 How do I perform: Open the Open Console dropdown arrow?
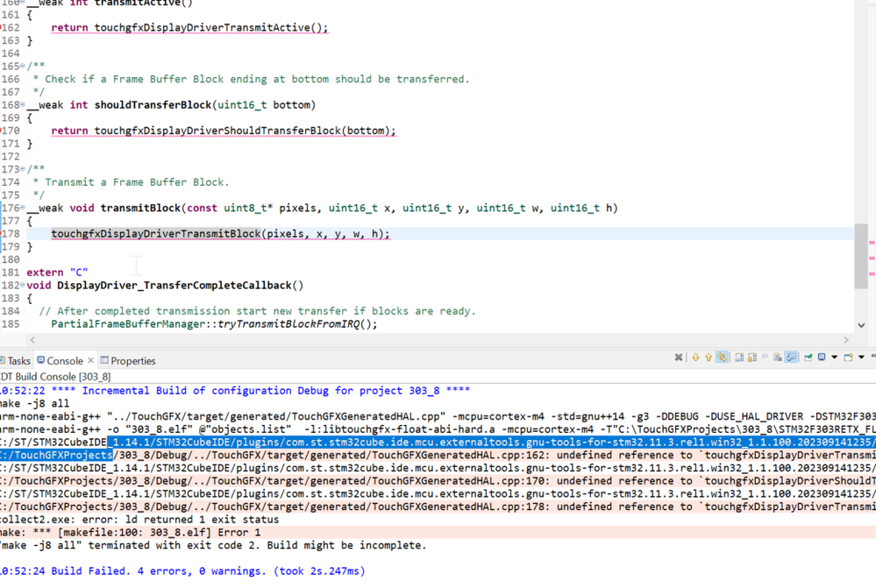tap(861, 358)
